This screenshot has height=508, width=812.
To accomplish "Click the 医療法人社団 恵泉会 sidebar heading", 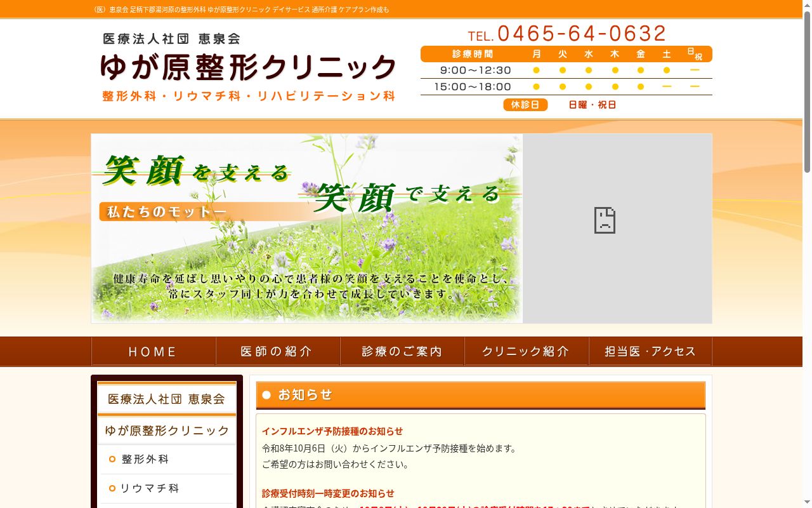I will pos(167,399).
